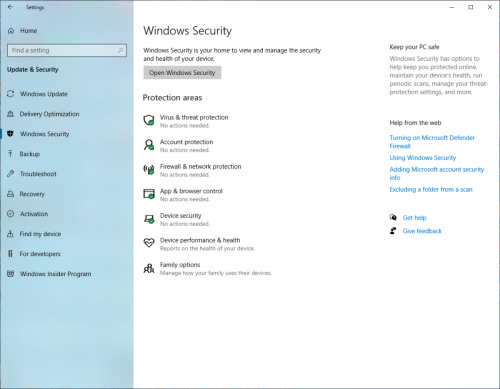
Task: Select For developers in sidebar
Action: [x=40, y=254]
